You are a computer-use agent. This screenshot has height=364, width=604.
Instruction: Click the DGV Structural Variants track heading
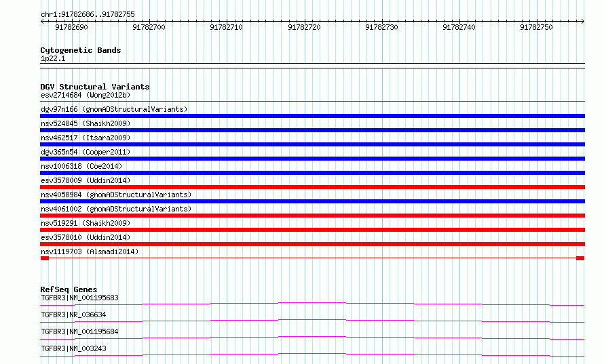pyautogui.click(x=95, y=87)
